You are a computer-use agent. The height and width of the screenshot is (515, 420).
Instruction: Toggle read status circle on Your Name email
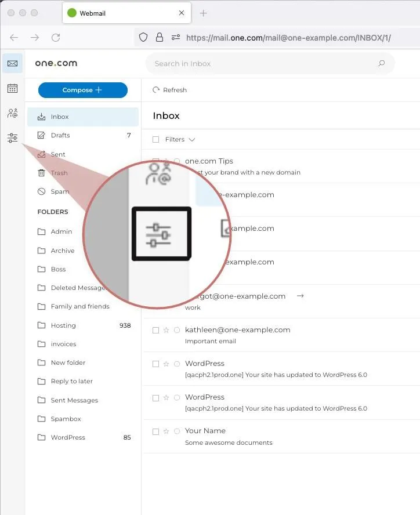pyautogui.click(x=177, y=431)
